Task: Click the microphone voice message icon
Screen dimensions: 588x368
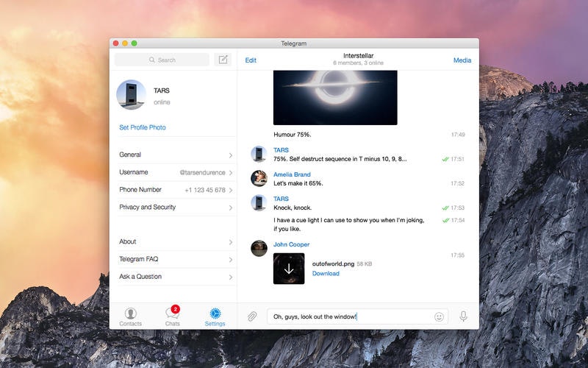Action: (463, 316)
